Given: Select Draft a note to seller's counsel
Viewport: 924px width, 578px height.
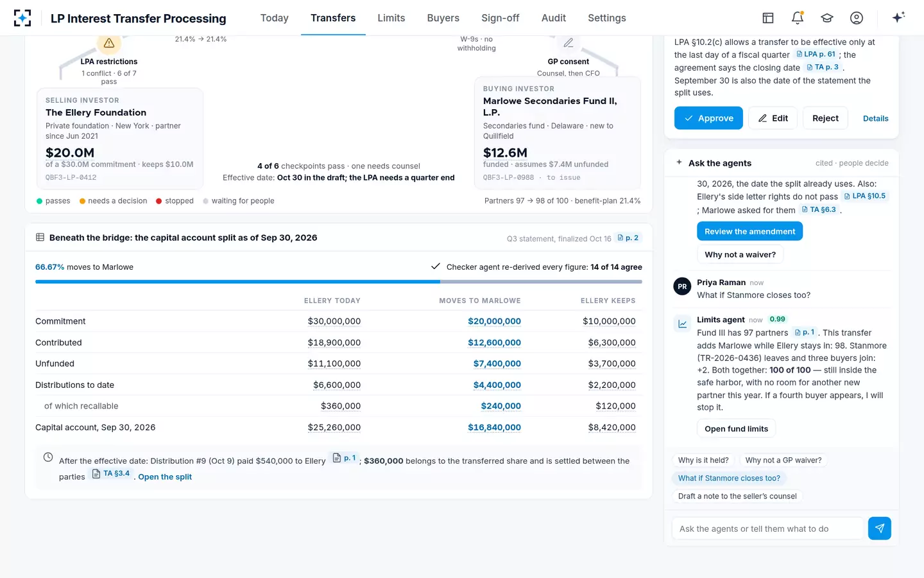Looking at the screenshot, I should click(x=737, y=496).
